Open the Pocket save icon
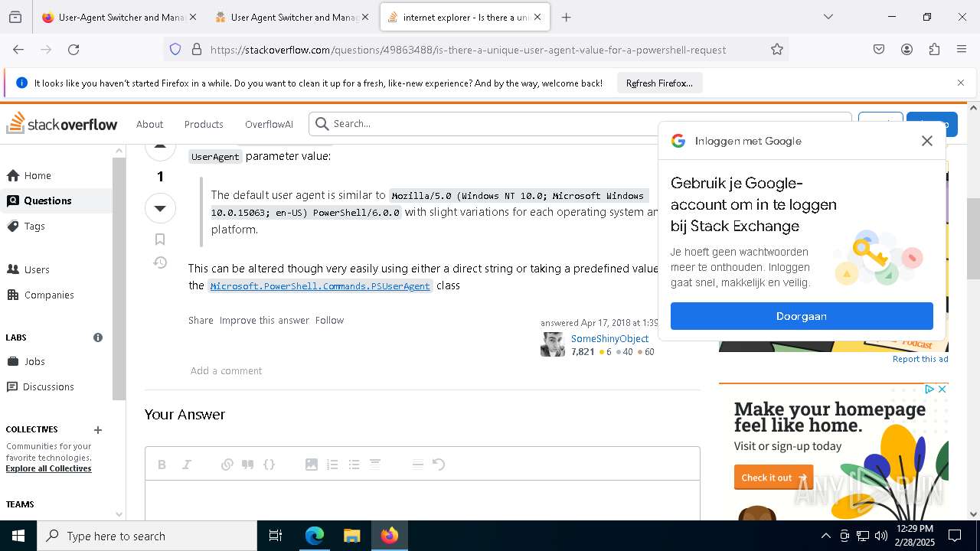The image size is (980, 551). click(879, 49)
